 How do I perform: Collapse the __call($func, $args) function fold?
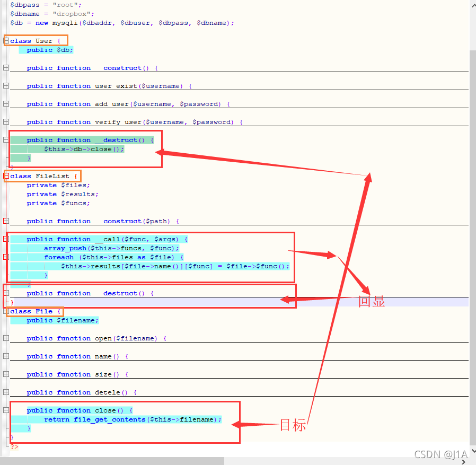[x=6, y=239]
